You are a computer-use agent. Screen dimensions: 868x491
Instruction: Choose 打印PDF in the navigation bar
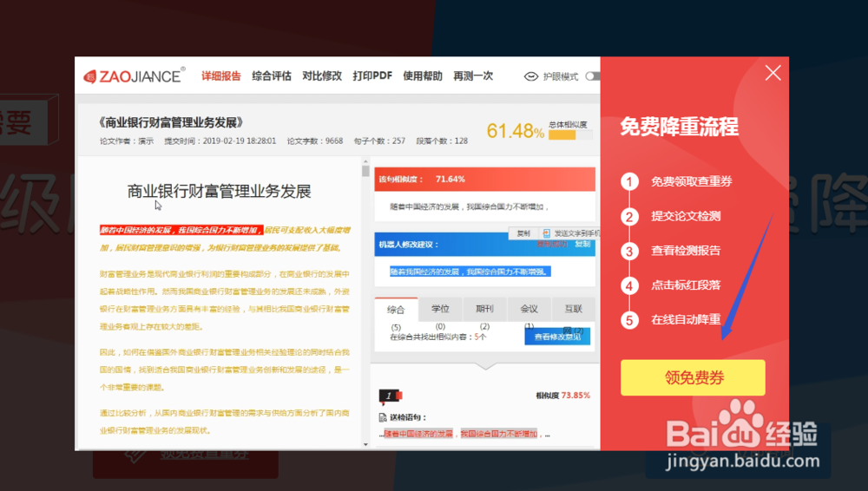(372, 75)
